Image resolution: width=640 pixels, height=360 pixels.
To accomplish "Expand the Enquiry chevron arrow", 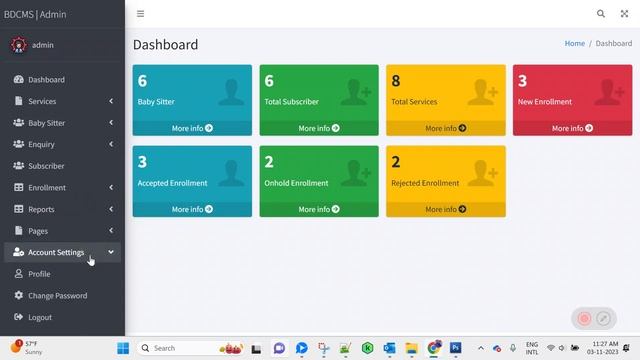I will pyautogui.click(x=111, y=144).
